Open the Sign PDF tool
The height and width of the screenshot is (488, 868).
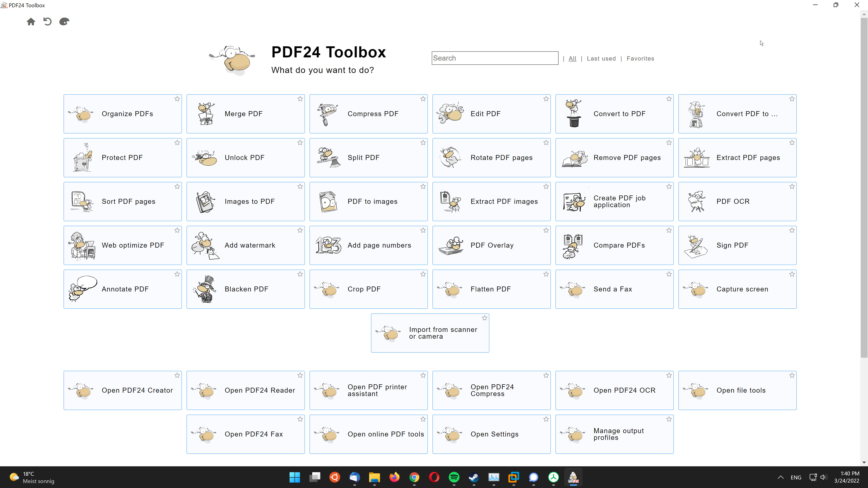[738, 245]
